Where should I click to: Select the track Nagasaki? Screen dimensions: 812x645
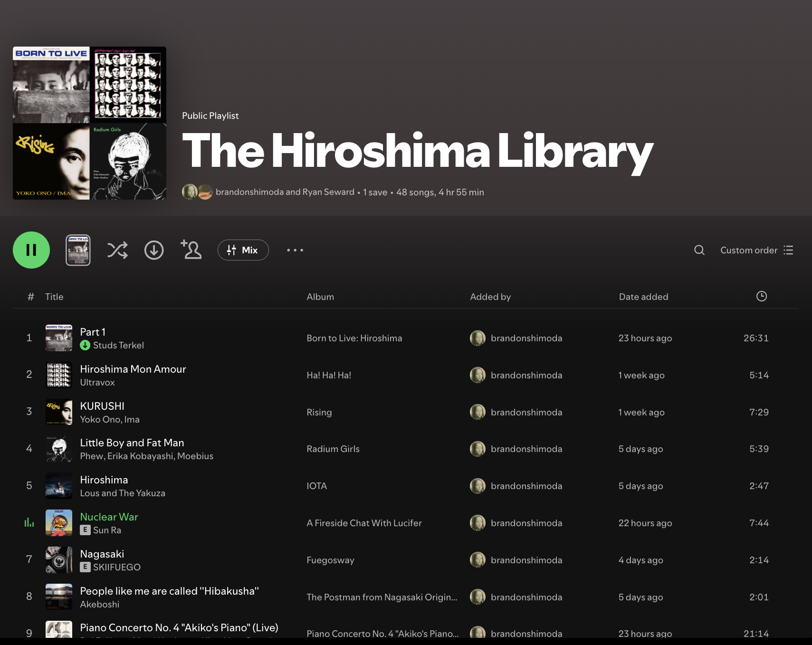[102, 554]
